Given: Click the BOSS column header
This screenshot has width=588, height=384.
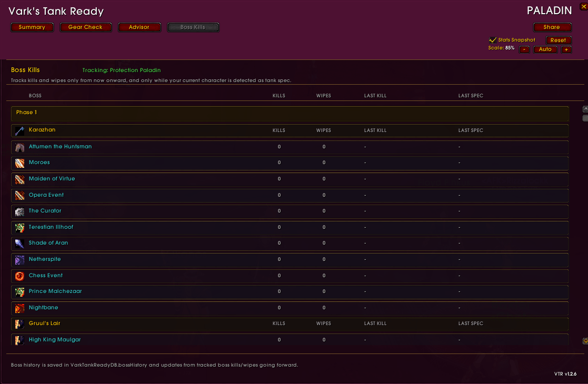Looking at the screenshot, I should [35, 96].
